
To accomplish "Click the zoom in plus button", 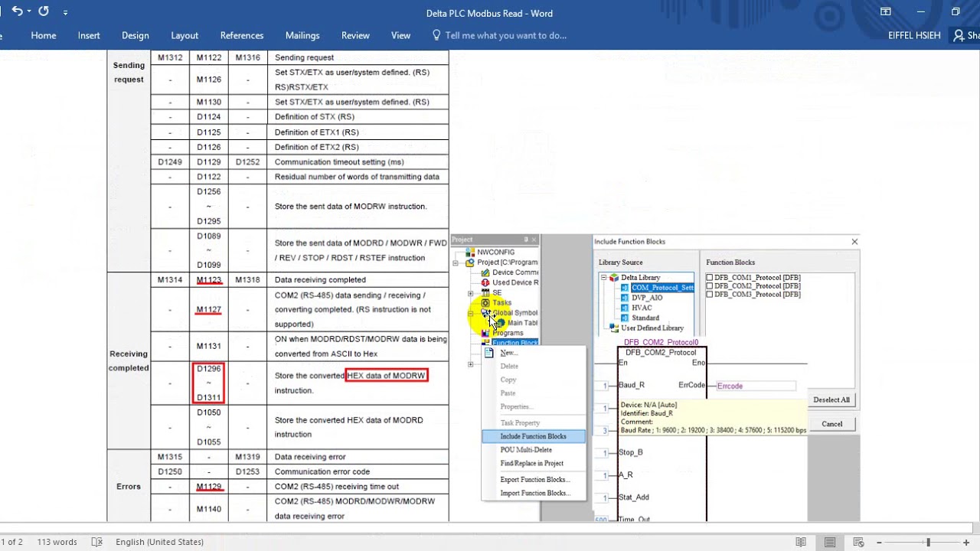I will (x=968, y=542).
